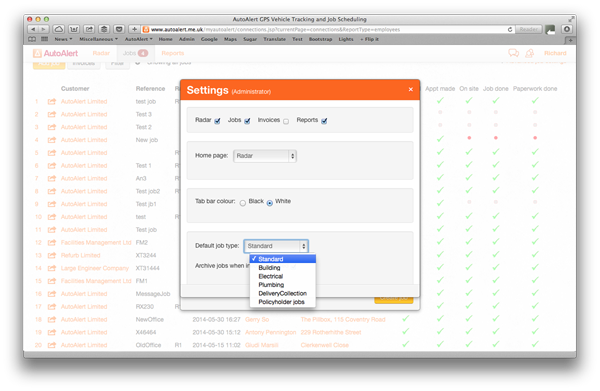This screenshot has height=391, width=600.
Task: Click the AutoAlert logo
Action: click(55, 53)
